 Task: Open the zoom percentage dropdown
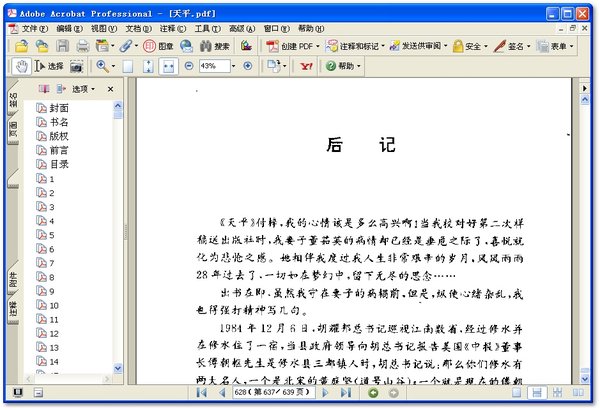coord(233,66)
